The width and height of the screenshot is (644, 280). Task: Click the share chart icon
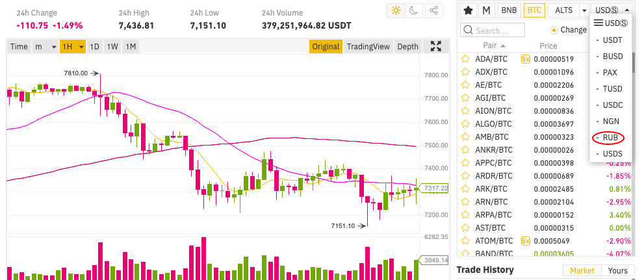(433, 10)
